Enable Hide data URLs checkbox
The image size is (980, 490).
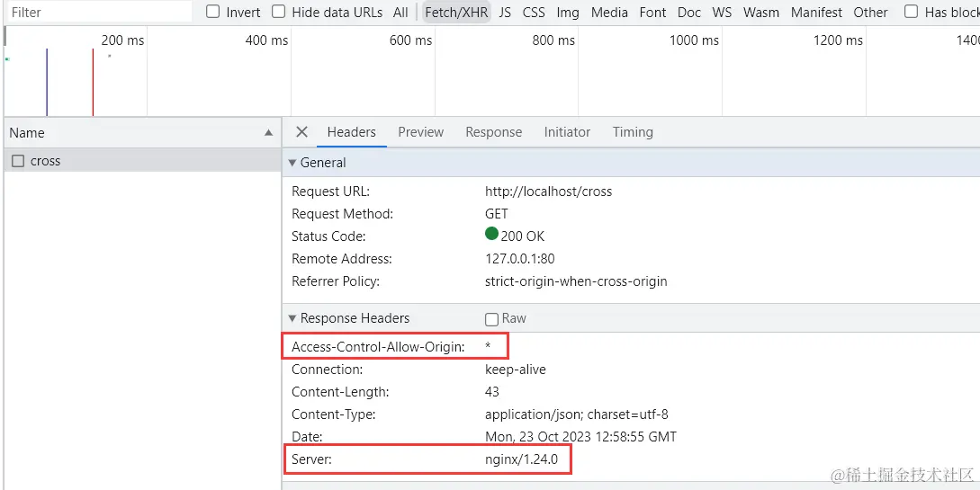[279, 12]
